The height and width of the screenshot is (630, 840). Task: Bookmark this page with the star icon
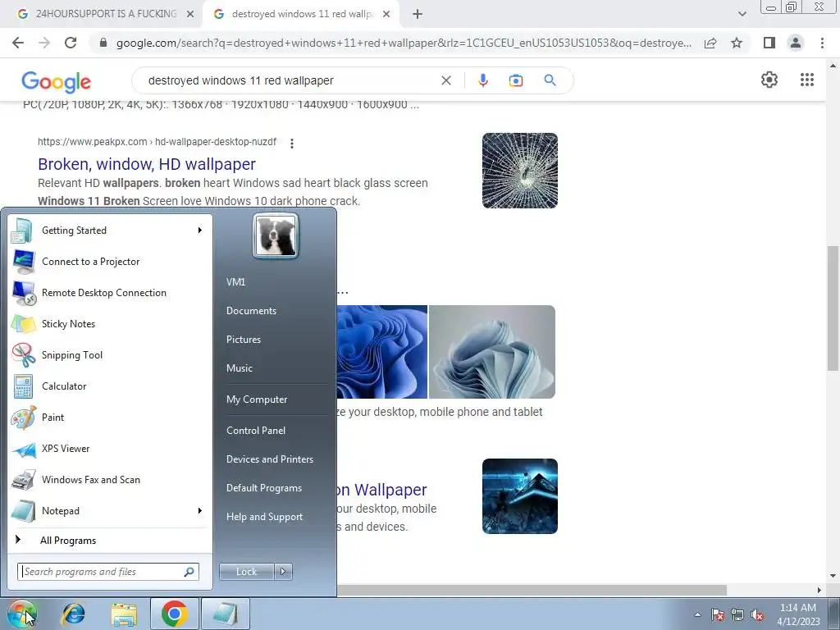(x=737, y=43)
